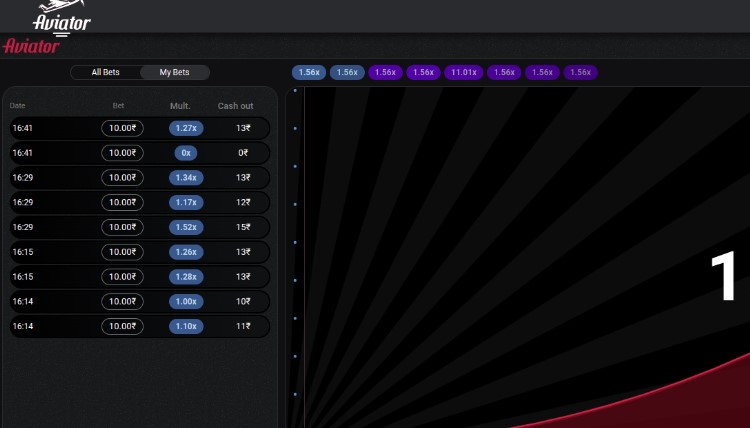Click the large white multiplier number on game canvas
The height and width of the screenshot is (428, 750).
pos(724,276)
